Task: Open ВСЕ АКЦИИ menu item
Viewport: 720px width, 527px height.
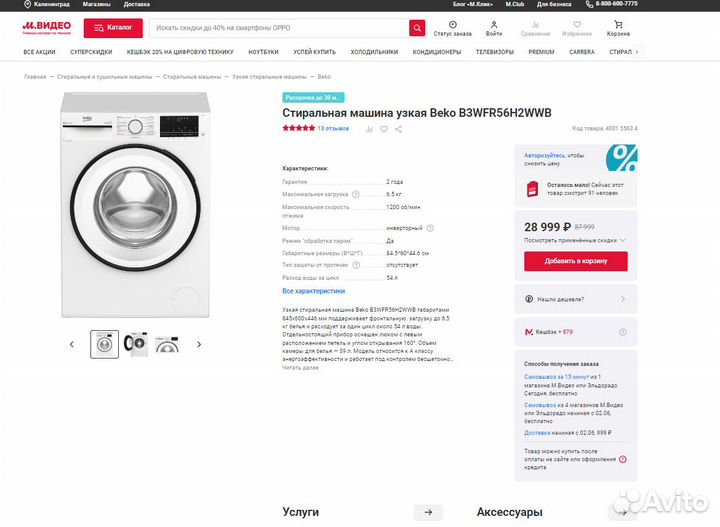Action: pyautogui.click(x=39, y=52)
